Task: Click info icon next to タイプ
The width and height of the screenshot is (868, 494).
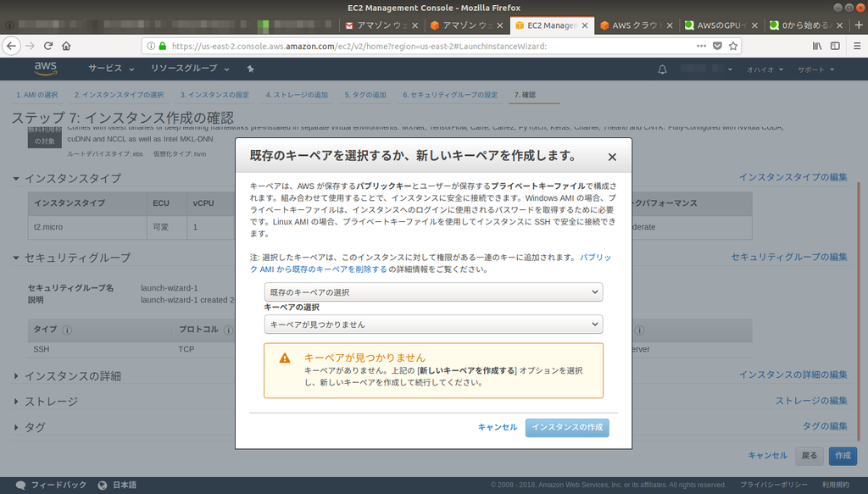Action: coord(67,330)
